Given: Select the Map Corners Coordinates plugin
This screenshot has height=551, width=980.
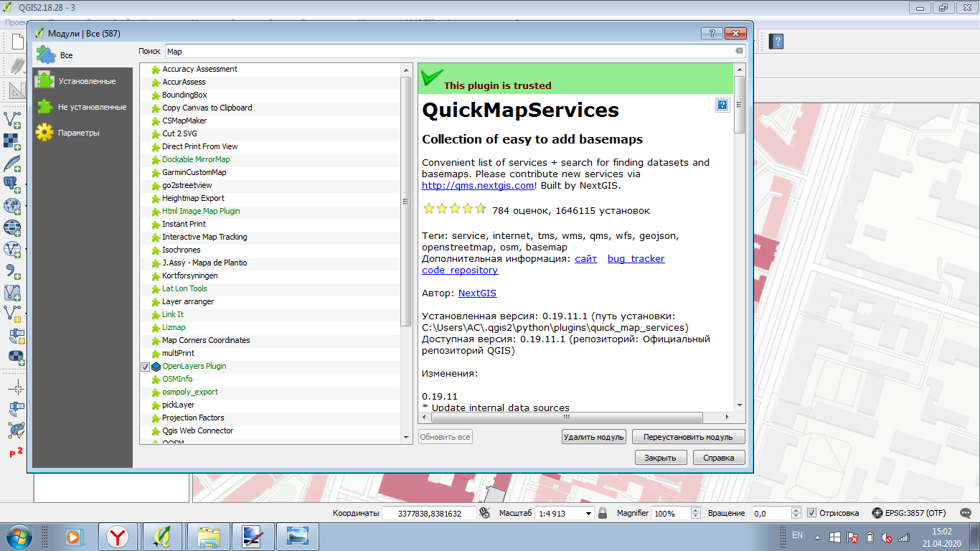Looking at the screenshot, I should (x=206, y=341).
